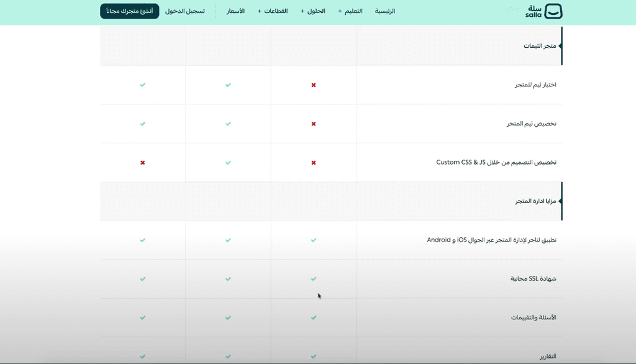This screenshot has height=364, width=636.
Task: Open the الأسعار pricing page
Action: pyautogui.click(x=235, y=11)
